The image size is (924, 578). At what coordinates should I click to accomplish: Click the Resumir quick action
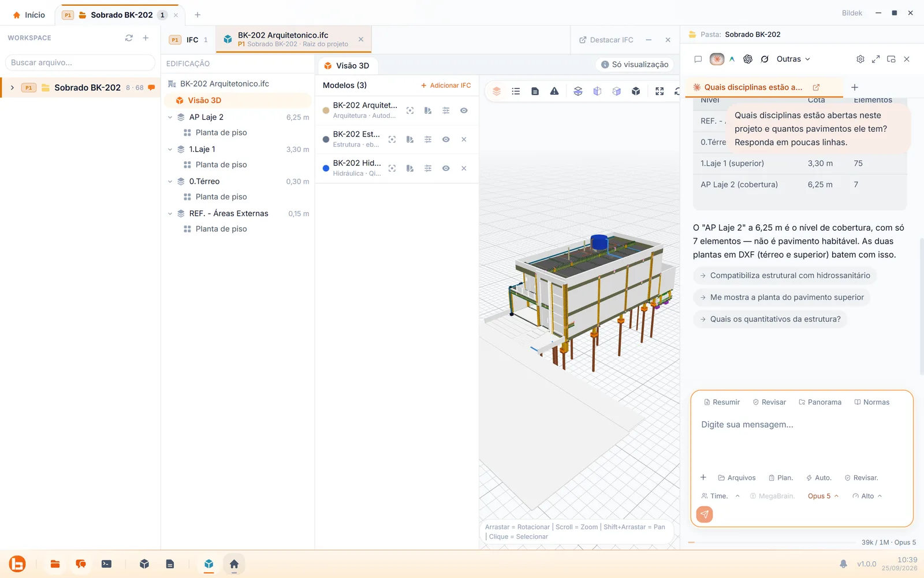[722, 402]
